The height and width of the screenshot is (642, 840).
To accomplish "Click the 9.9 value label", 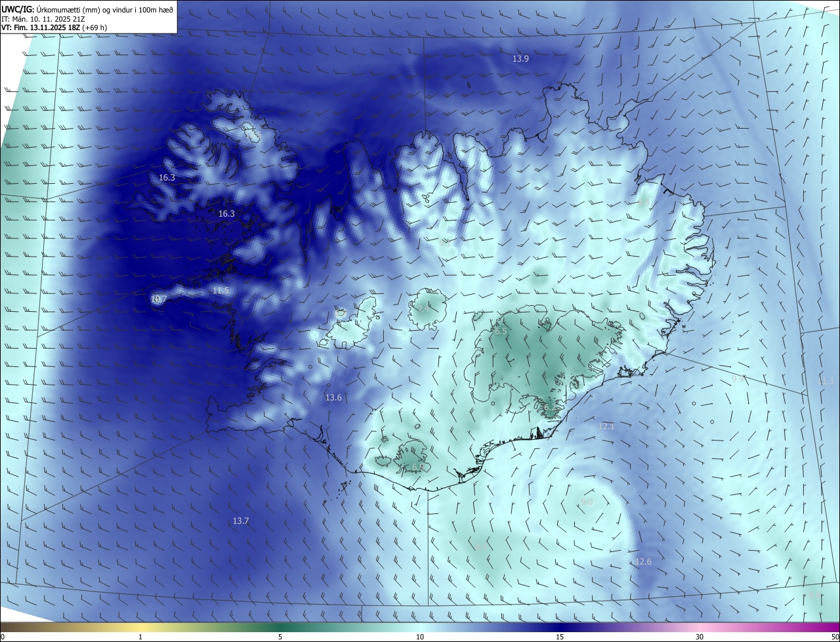I will pyautogui.click(x=738, y=379).
